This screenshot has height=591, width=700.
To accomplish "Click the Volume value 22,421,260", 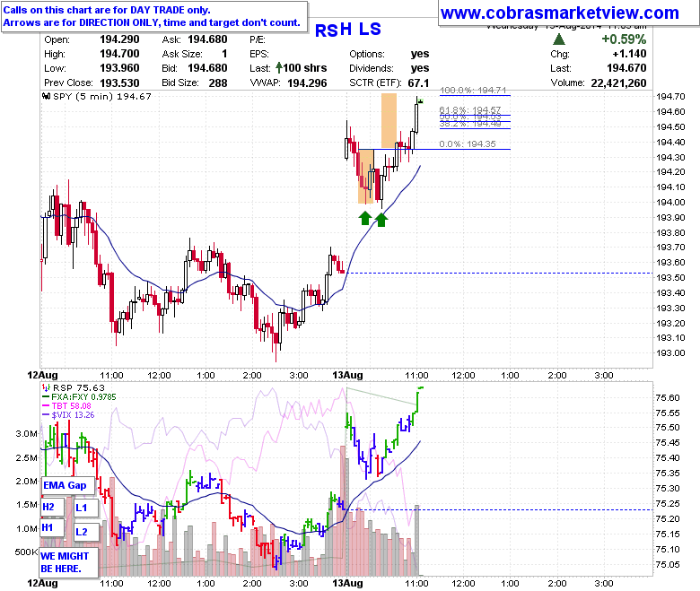I will point(618,83).
